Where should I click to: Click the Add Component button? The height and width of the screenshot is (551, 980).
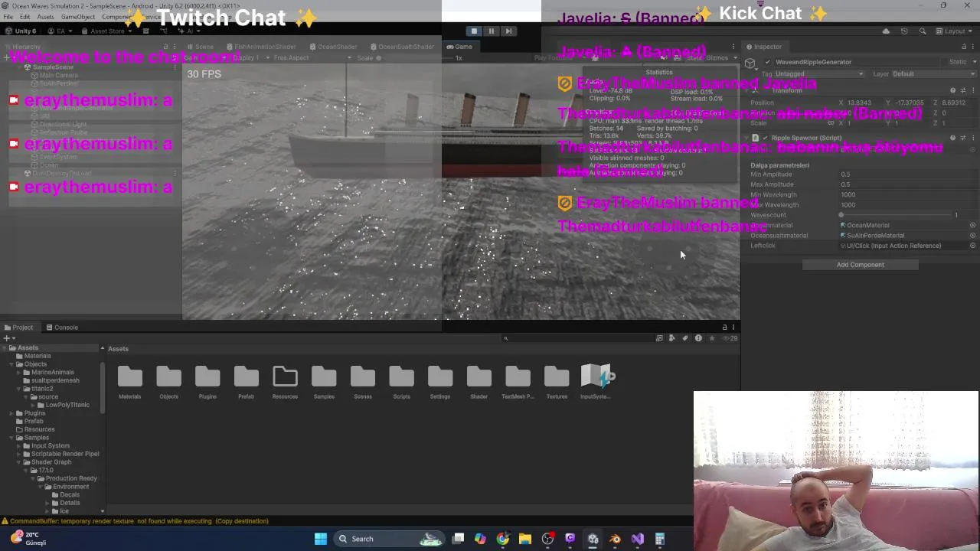(x=860, y=265)
